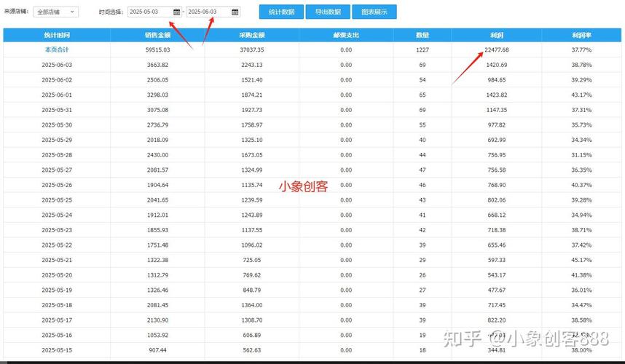Click date cell 2025-05-16

pyautogui.click(x=57, y=335)
